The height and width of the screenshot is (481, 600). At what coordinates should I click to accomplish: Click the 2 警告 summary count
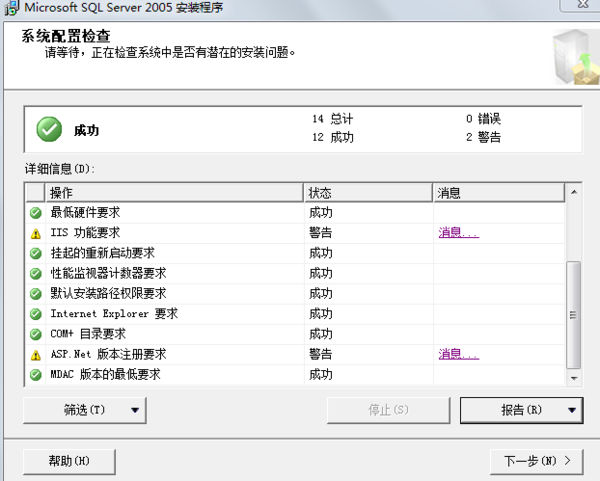483,137
